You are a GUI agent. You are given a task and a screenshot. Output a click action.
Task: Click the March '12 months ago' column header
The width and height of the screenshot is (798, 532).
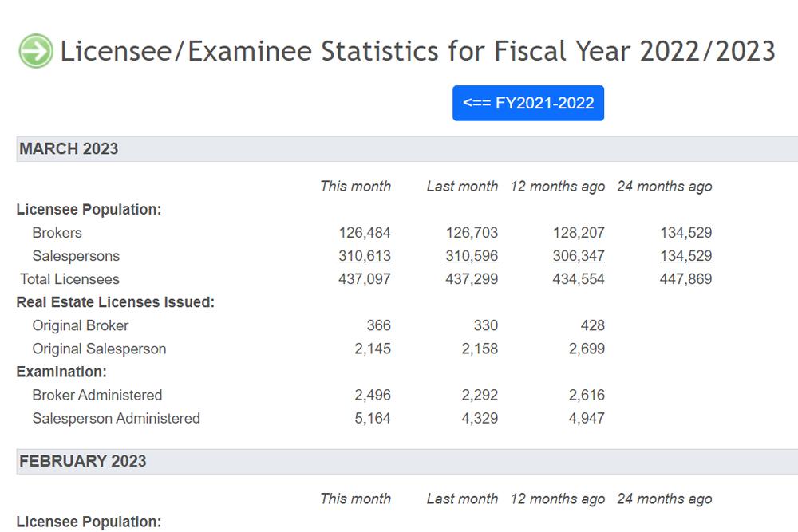[558, 187]
